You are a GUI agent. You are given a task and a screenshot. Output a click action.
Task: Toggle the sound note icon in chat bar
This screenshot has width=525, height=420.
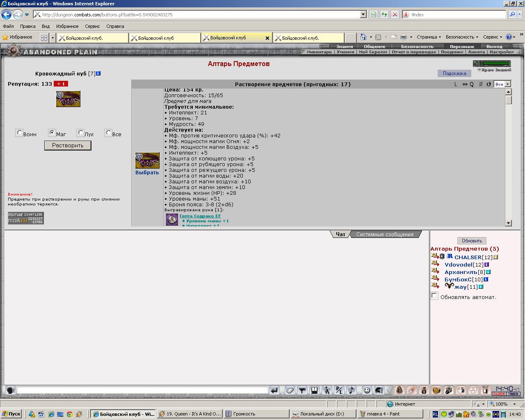(x=351, y=390)
